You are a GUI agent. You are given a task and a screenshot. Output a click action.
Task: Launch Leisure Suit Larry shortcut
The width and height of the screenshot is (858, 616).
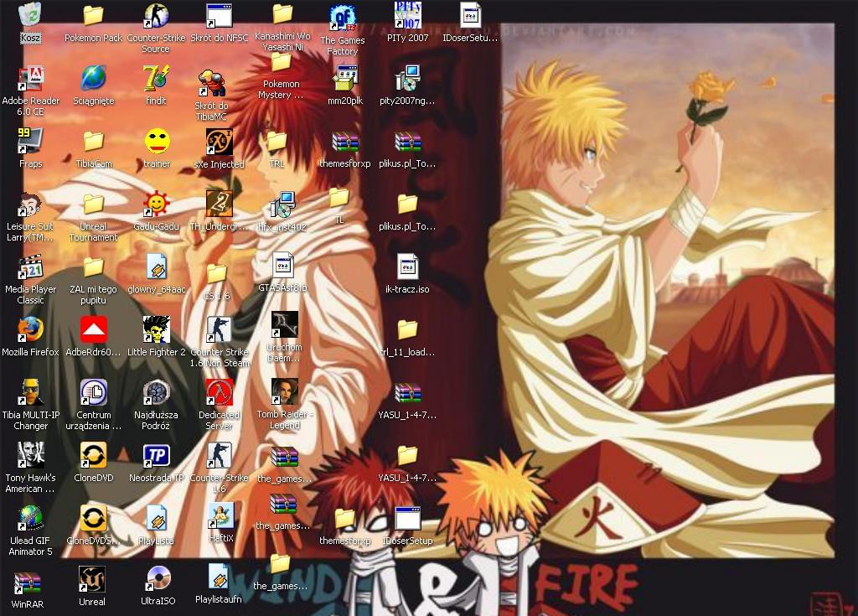click(x=30, y=204)
